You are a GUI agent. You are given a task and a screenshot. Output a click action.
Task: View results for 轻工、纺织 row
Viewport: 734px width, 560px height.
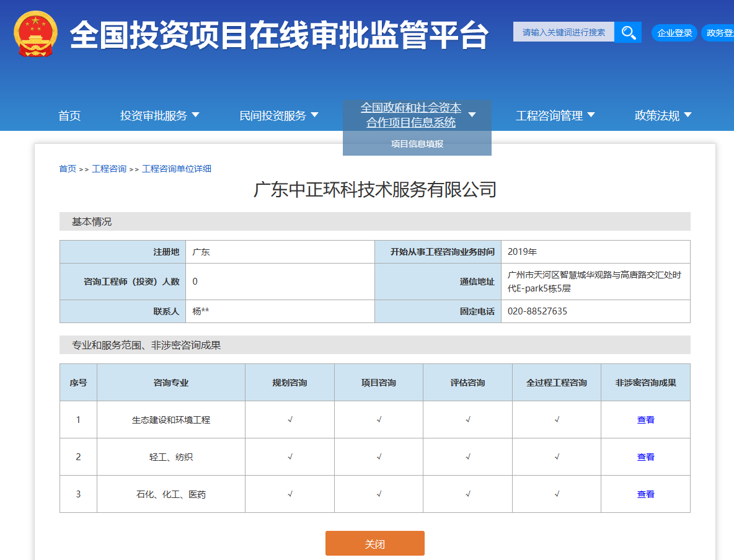(x=645, y=457)
